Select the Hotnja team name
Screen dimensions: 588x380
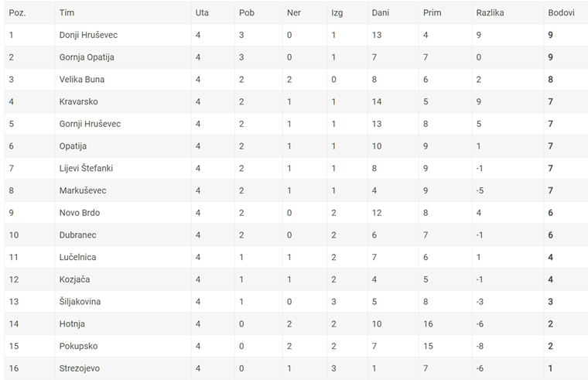pos(72,324)
